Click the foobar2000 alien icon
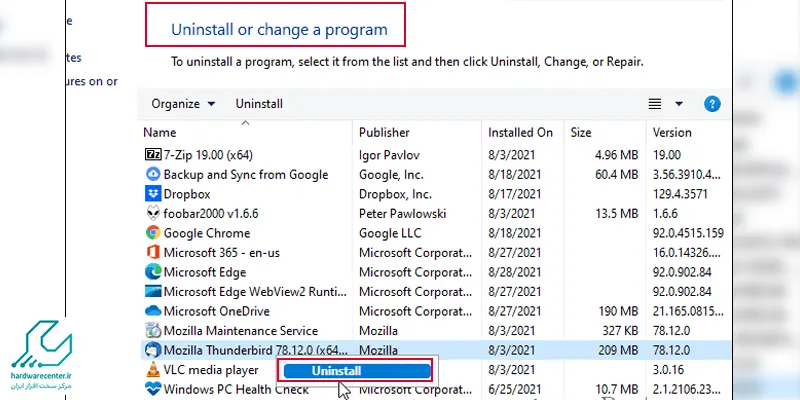 click(x=153, y=213)
